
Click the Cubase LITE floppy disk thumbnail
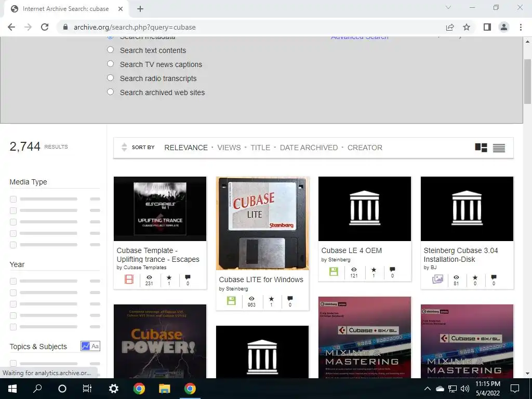click(262, 223)
